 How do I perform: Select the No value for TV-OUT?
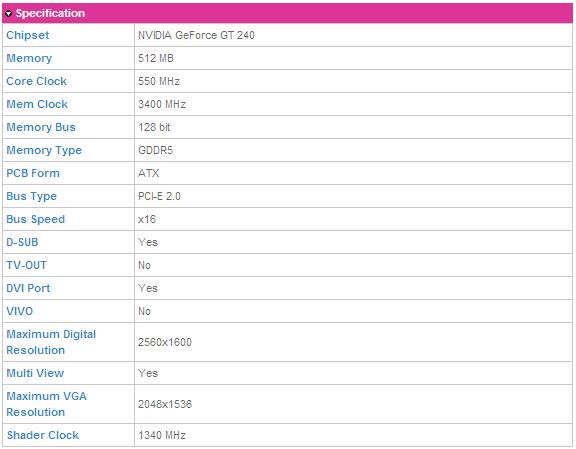[144, 265]
